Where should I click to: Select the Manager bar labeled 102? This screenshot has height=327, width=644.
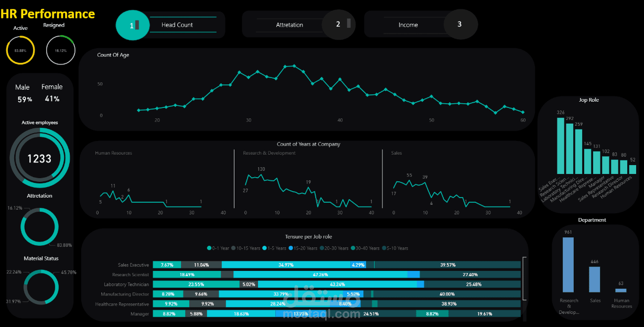(x=605, y=165)
